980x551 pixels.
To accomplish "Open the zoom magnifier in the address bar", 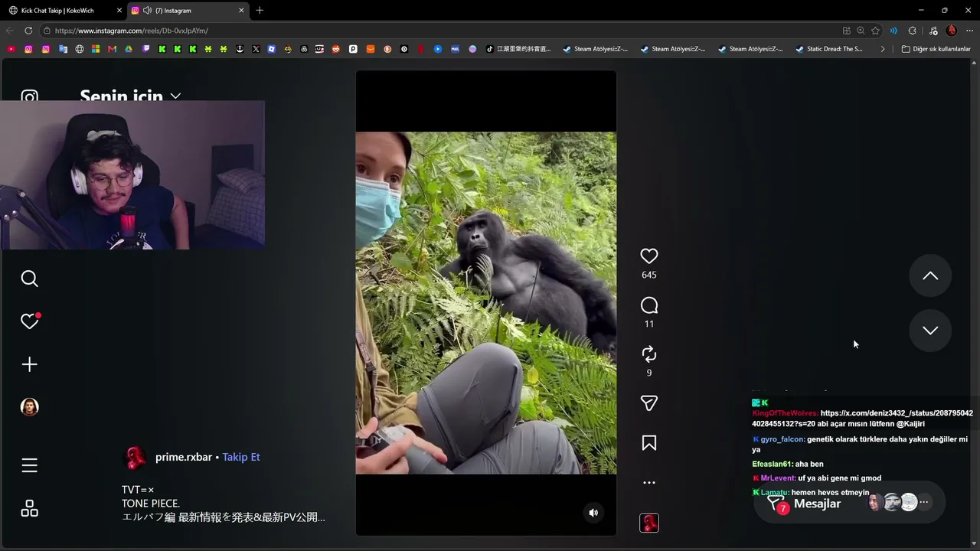I will point(861,31).
